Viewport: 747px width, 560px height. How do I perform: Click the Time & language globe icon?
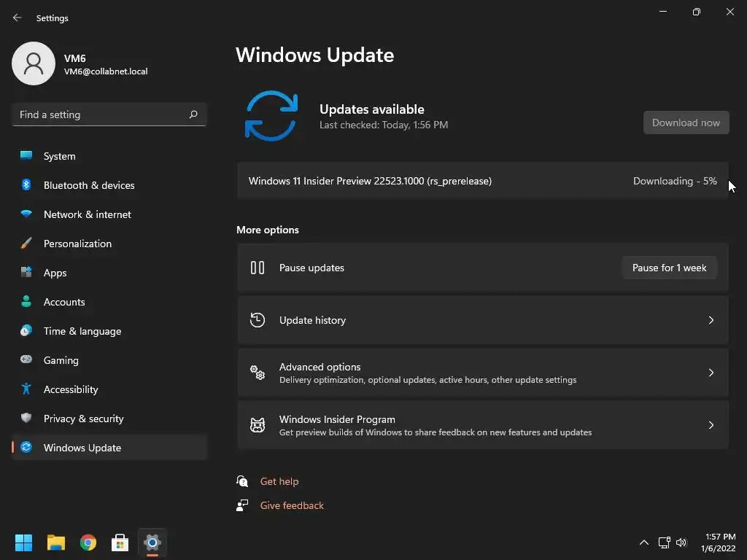tap(26, 330)
